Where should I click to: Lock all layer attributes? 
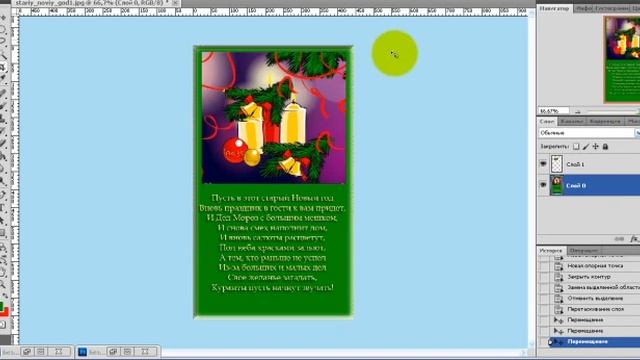click(605, 147)
